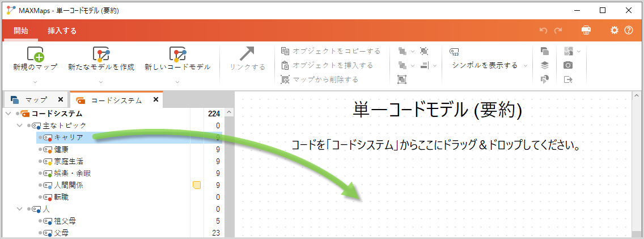Close the コードシステム tab

point(156,99)
